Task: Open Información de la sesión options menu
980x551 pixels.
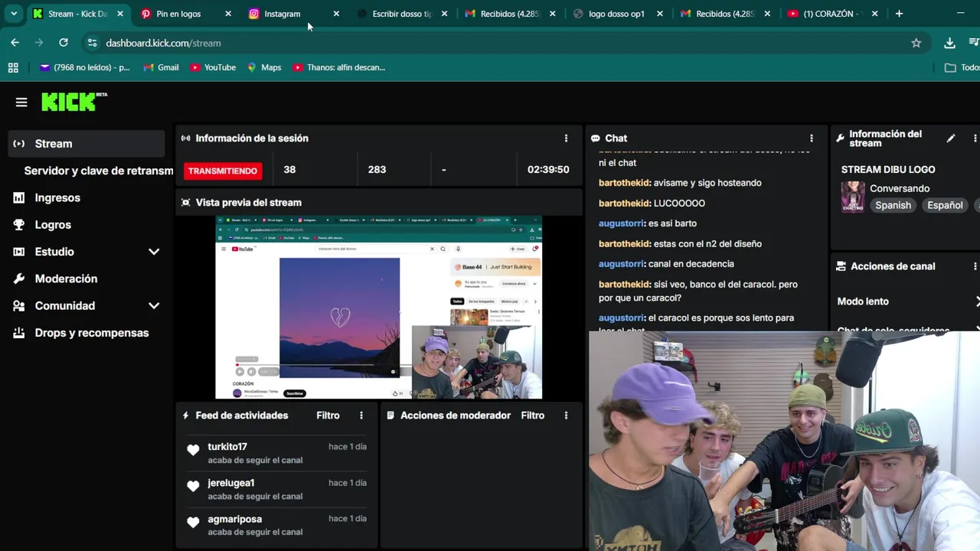Action: pos(566,139)
